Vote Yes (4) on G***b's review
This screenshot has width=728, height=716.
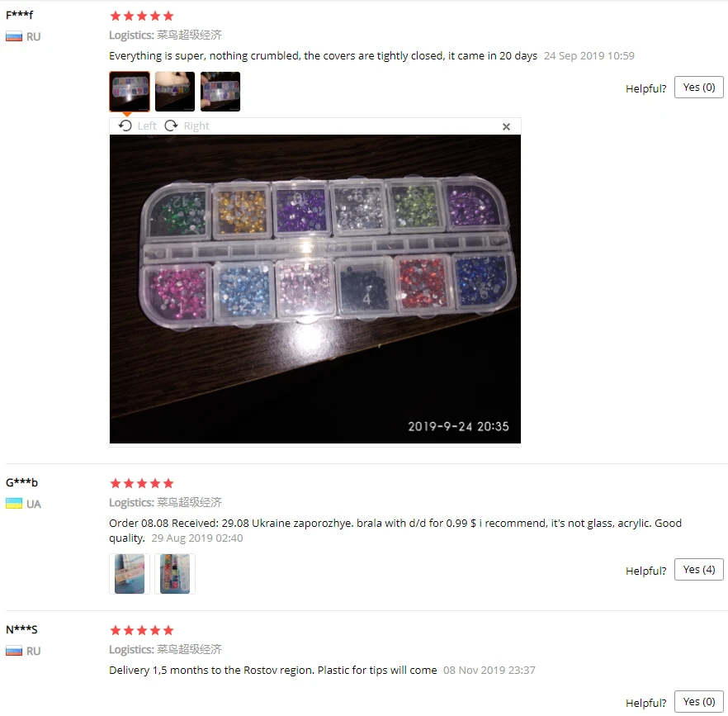(x=699, y=569)
